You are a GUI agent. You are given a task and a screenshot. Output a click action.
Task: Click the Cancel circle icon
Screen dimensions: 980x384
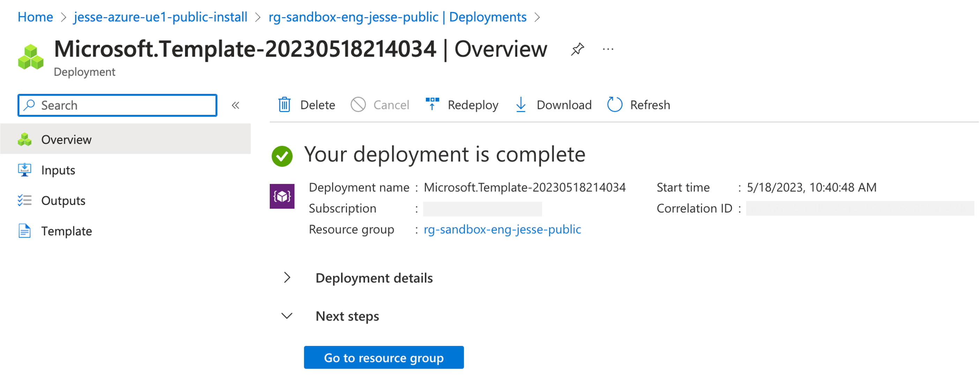(x=358, y=105)
